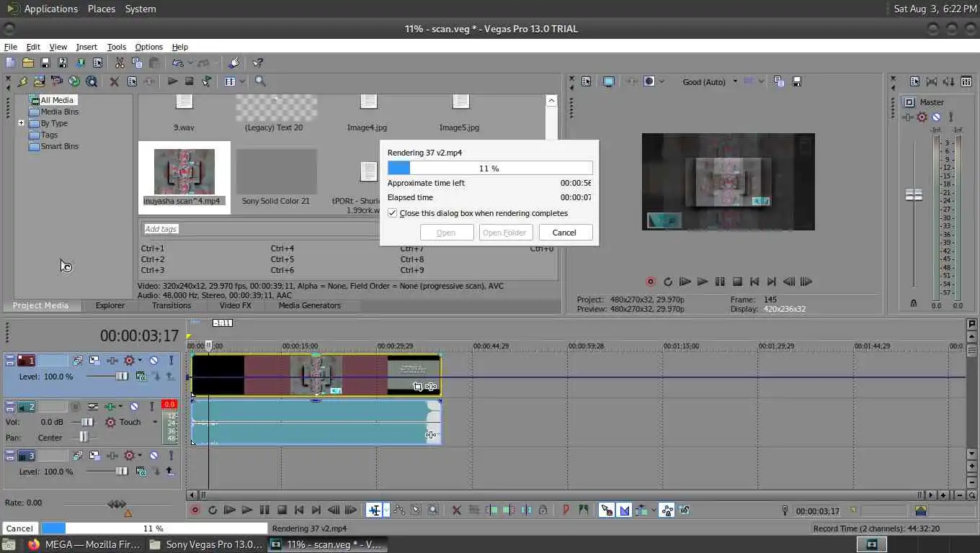Open the Overlays dropdown arrow in preview toolbar
This screenshot has width=980, height=553.
(762, 81)
